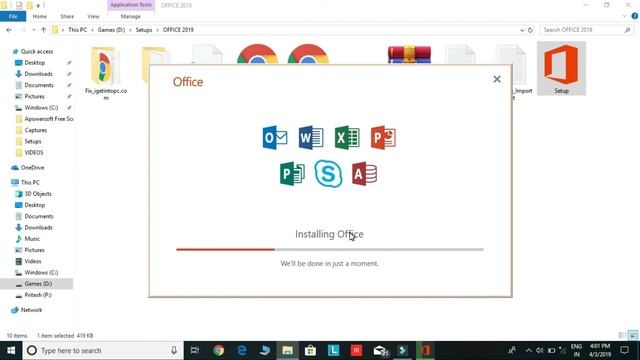Image resolution: width=640 pixels, height=360 pixels.
Task: Expand the address bar history dropdown
Action: [522, 30]
